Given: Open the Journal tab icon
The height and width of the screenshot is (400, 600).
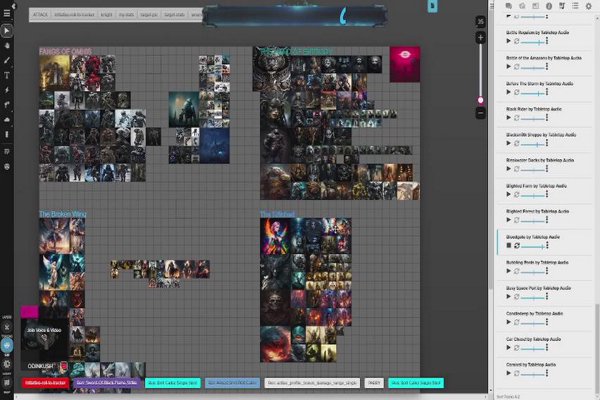Looking at the screenshot, I should 535,6.
